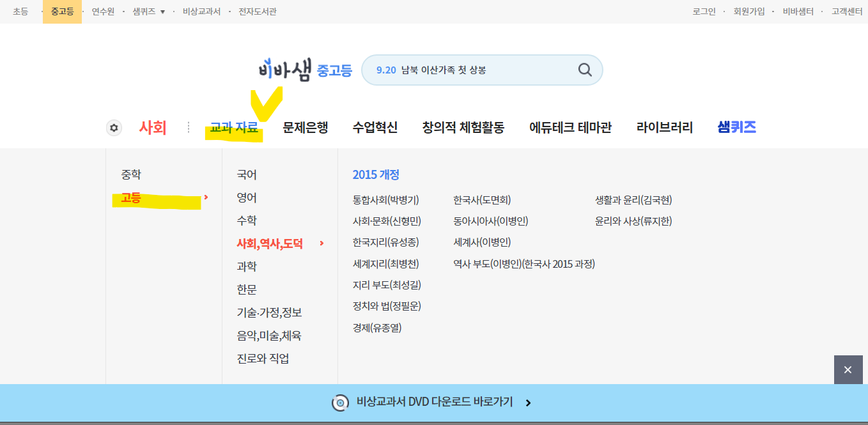Open the 교과 자료 menu
This screenshot has width=868, height=425.
tap(234, 128)
